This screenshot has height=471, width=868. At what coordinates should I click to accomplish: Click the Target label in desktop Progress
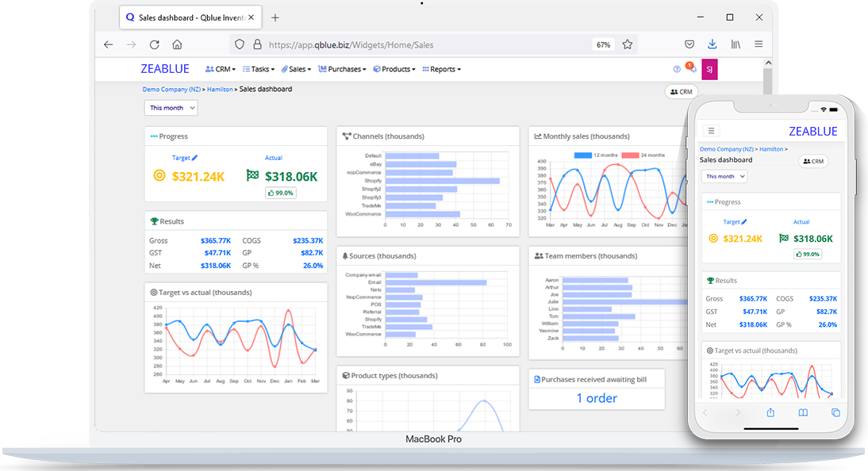pos(181,158)
